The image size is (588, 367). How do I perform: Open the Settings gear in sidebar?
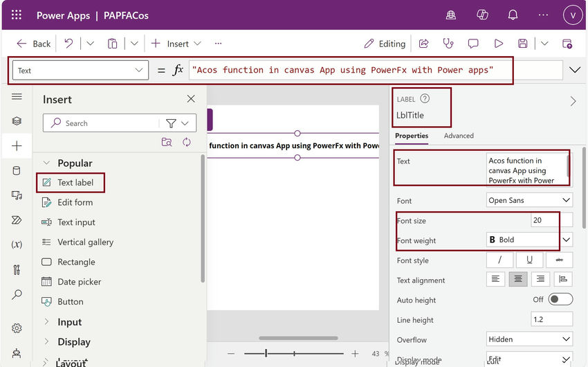point(17,328)
